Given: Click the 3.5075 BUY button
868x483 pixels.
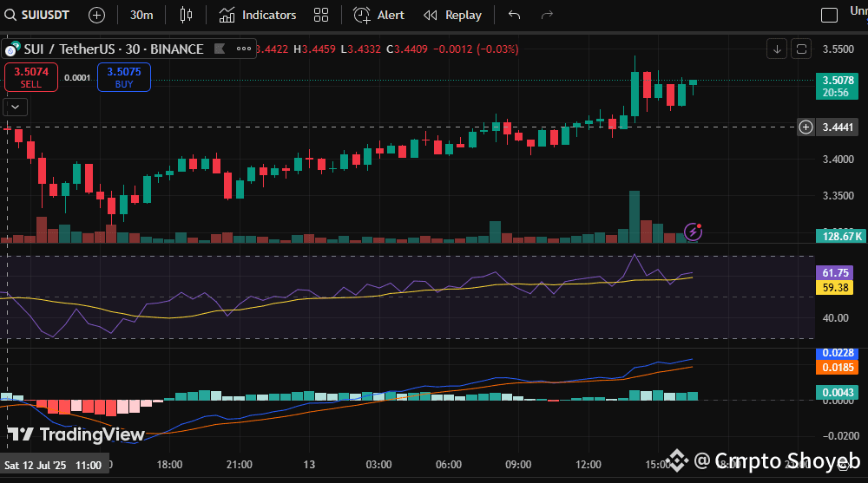Looking at the screenshot, I should 124,77.
